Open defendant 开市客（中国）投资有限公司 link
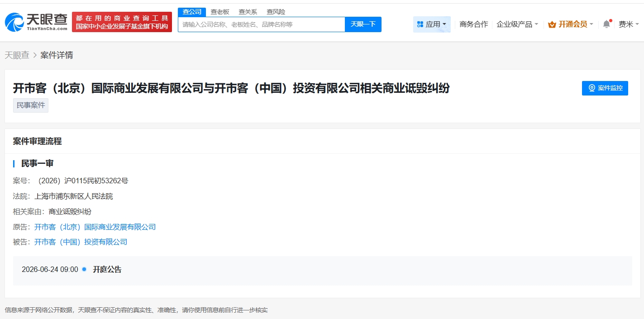 pos(81,242)
